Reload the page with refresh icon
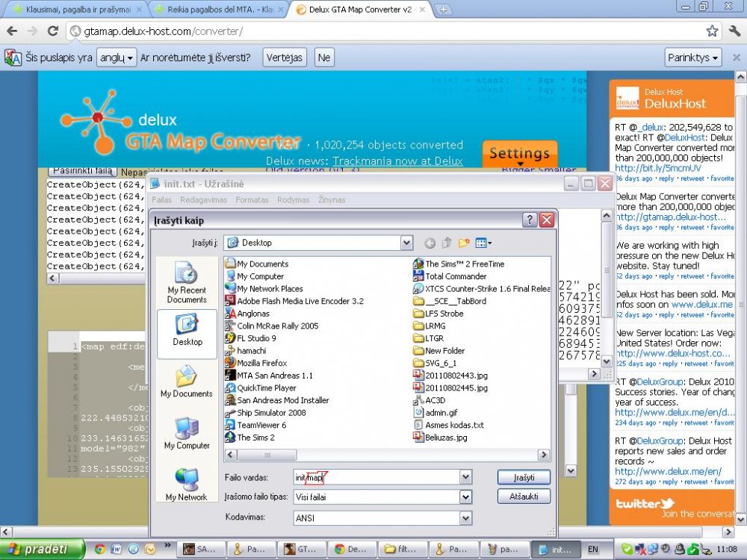 click(x=52, y=31)
